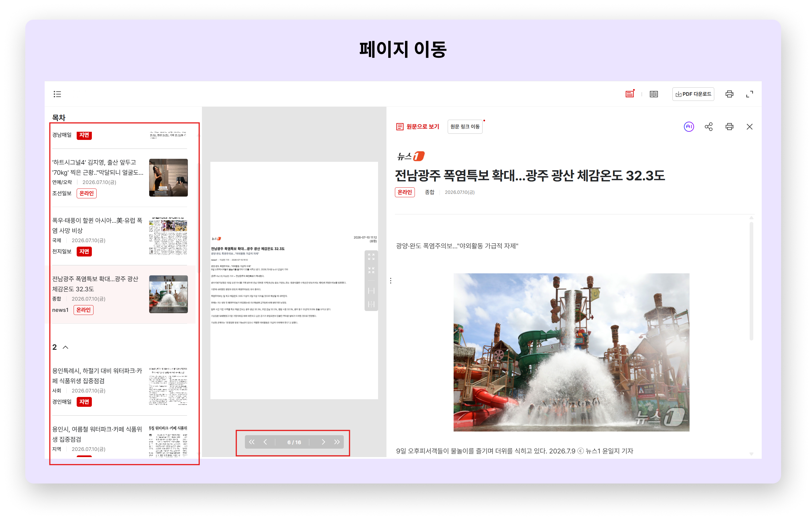Viewport: 812px width, 520px height.
Task: Open the 하트시그널4 김지영 article
Action: (120, 178)
